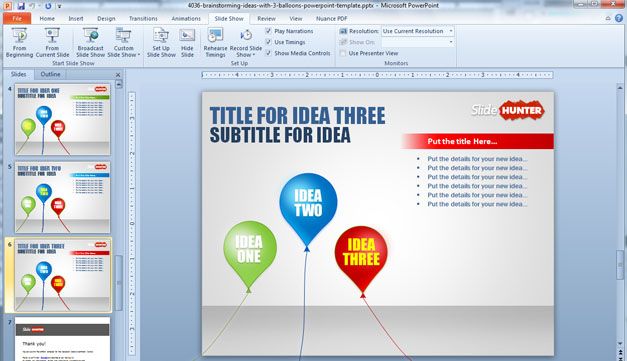Screen dimensions: 627x361
Task: Switch to the Outline pane tab
Action: [50, 74]
